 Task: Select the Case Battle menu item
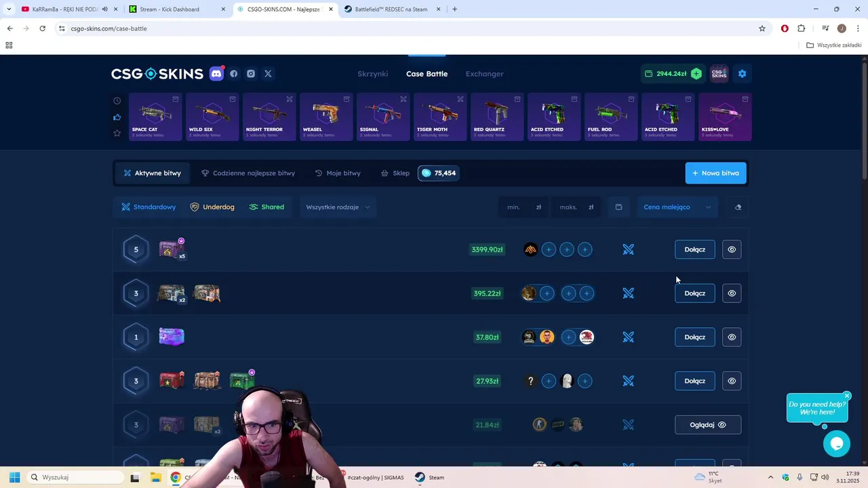[x=427, y=74]
